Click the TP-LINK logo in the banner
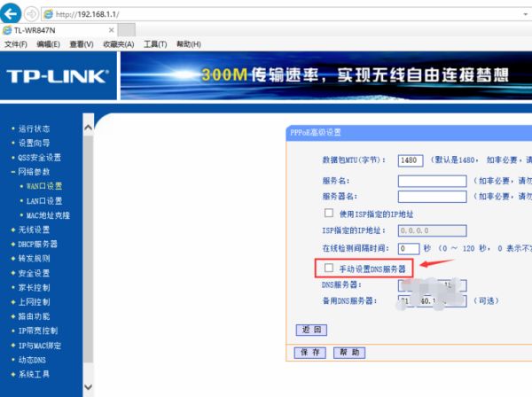This screenshot has height=397, width=532. 58,75
